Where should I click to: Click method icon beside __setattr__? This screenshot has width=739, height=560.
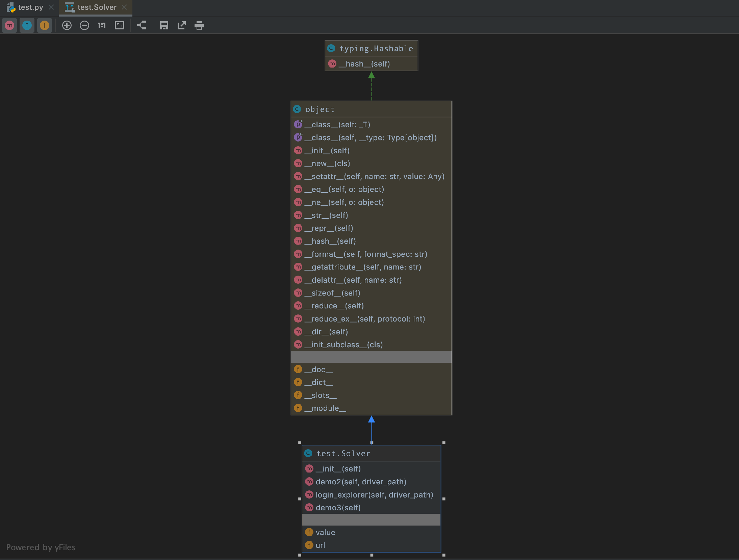click(x=298, y=176)
